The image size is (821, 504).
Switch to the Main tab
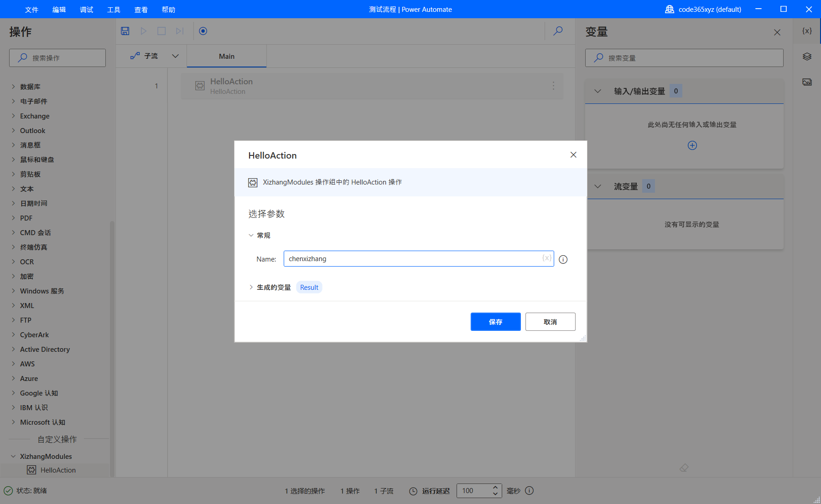(x=227, y=56)
